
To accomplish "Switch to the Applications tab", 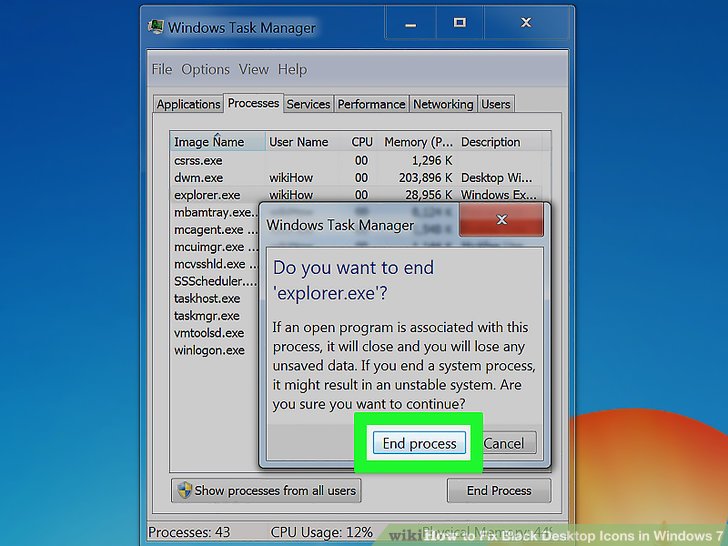I will (x=188, y=104).
